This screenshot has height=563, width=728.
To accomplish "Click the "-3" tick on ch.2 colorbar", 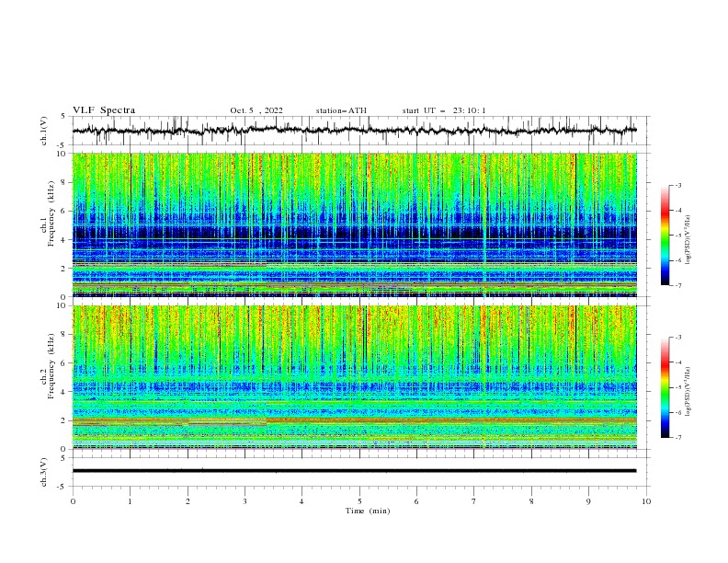I will click(x=677, y=338).
